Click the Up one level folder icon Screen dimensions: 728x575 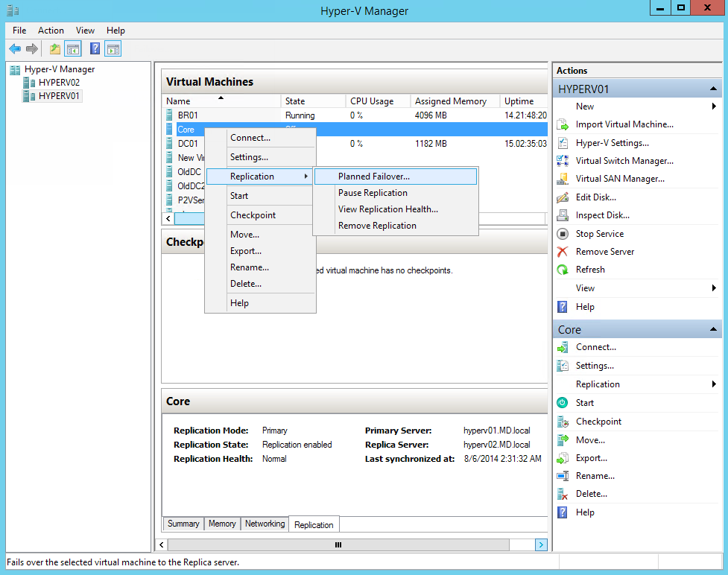pyautogui.click(x=55, y=48)
